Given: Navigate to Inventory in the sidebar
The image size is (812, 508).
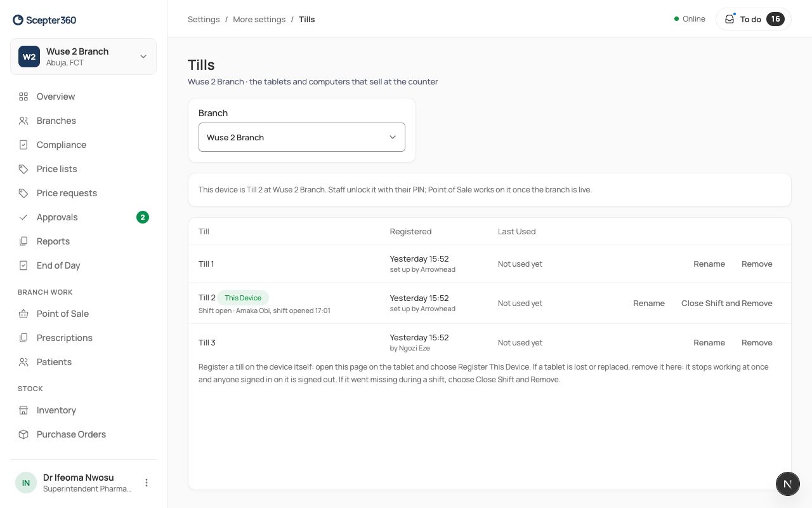Looking at the screenshot, I should (x=83, y=410).
